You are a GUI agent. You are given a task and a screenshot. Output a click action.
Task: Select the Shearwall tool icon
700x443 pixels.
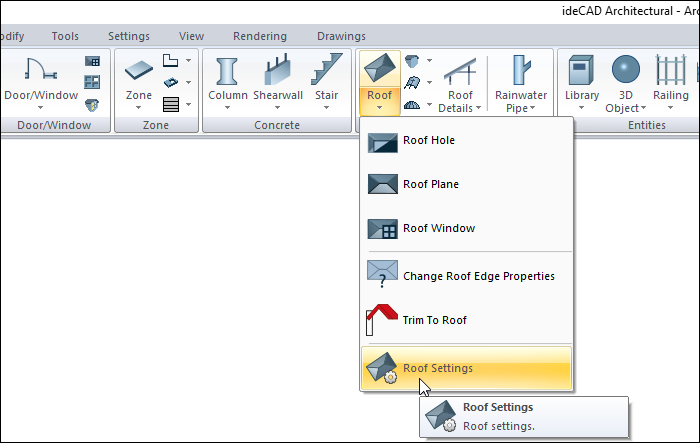coord(278,69)
